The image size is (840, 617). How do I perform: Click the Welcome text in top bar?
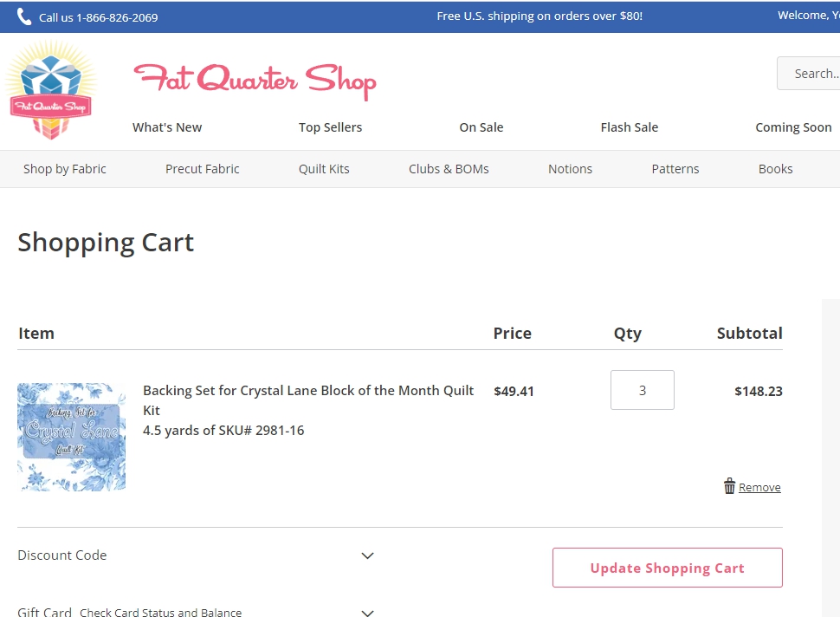click(809, 16)
